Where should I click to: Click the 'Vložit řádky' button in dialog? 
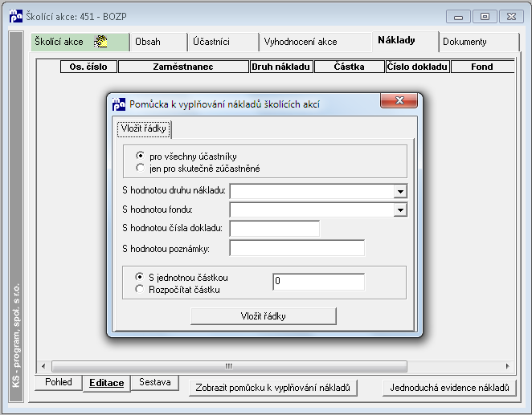pos(264,316)
